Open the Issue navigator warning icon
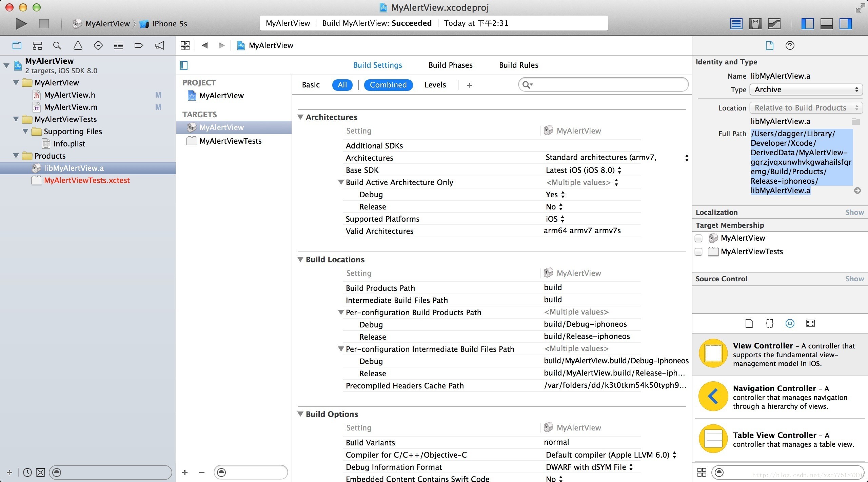868x482 pixels. coord(78,45)
